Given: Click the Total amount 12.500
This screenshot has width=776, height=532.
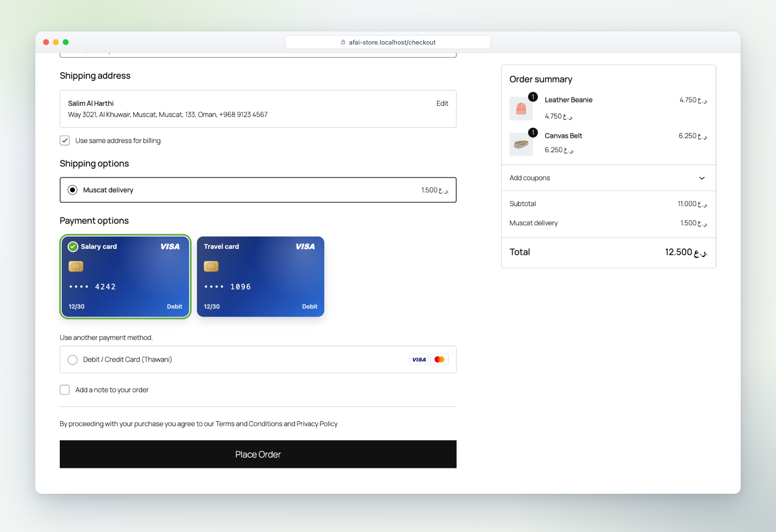Looking at the screenshot, I should tap(686, 252).
